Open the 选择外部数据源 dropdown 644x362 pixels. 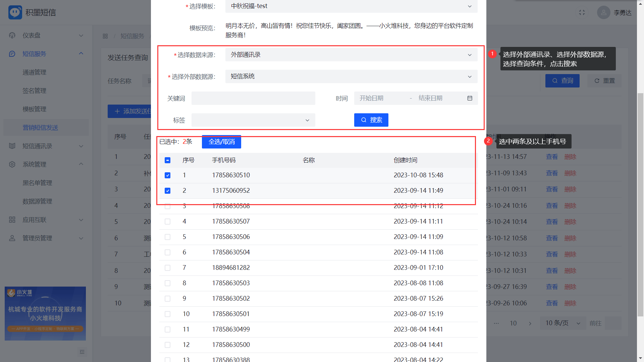click(351, 76)
